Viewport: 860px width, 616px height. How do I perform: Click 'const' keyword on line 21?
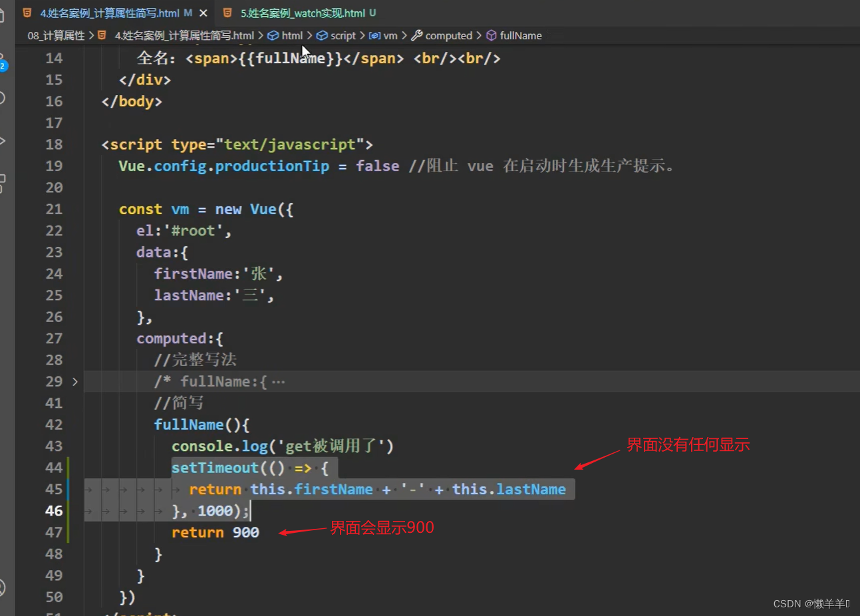[140, 209]
